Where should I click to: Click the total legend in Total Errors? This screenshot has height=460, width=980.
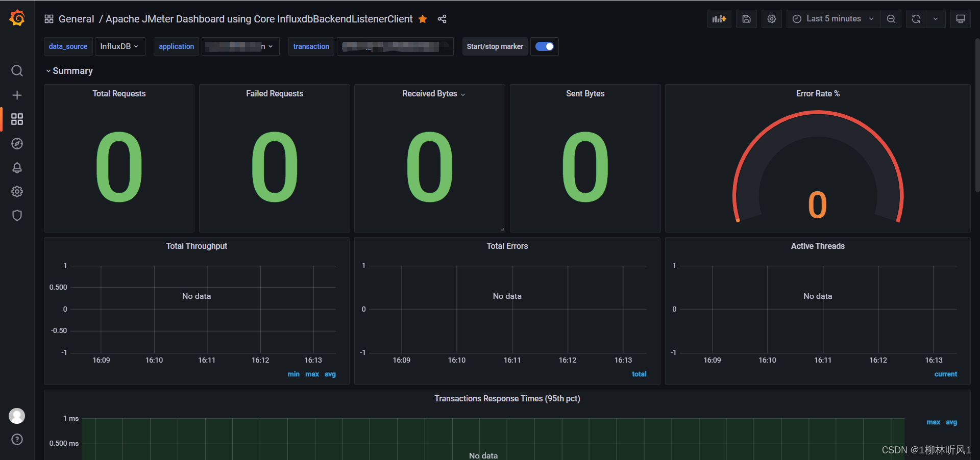click(x=639, y=374)
